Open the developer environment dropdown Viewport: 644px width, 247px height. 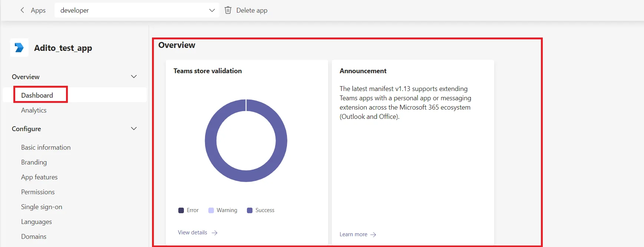[137, 10]
